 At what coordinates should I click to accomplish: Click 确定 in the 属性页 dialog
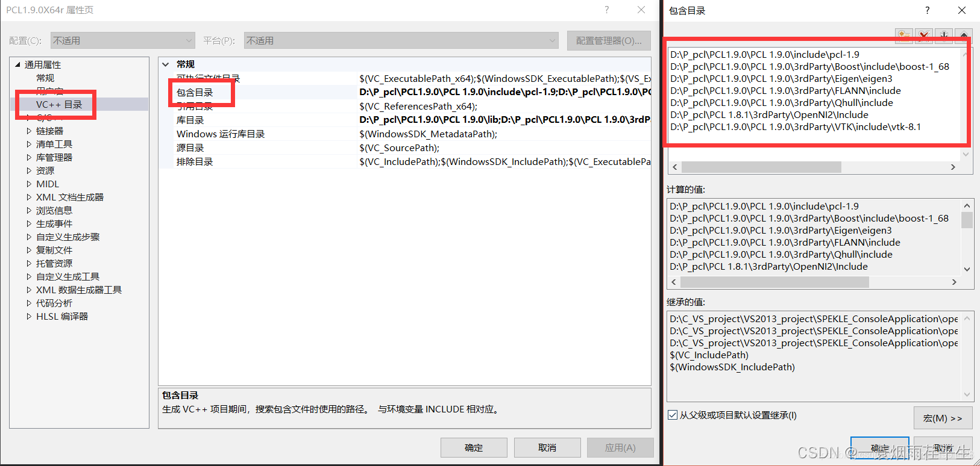point(474,447)
